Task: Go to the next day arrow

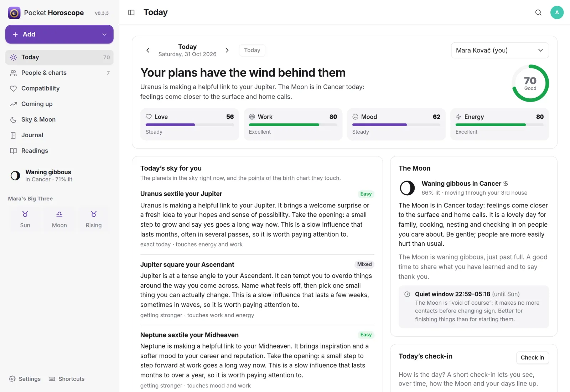Action: click(227, 50)
